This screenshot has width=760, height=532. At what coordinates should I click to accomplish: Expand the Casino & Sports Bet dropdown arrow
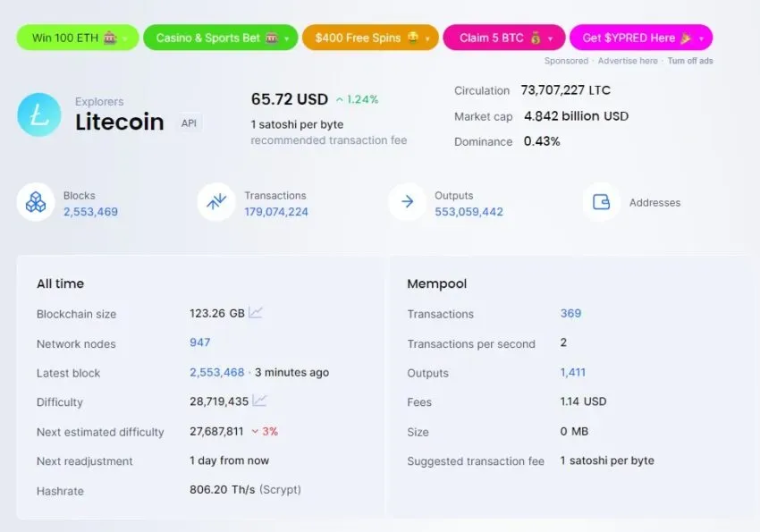click(286, 38)
